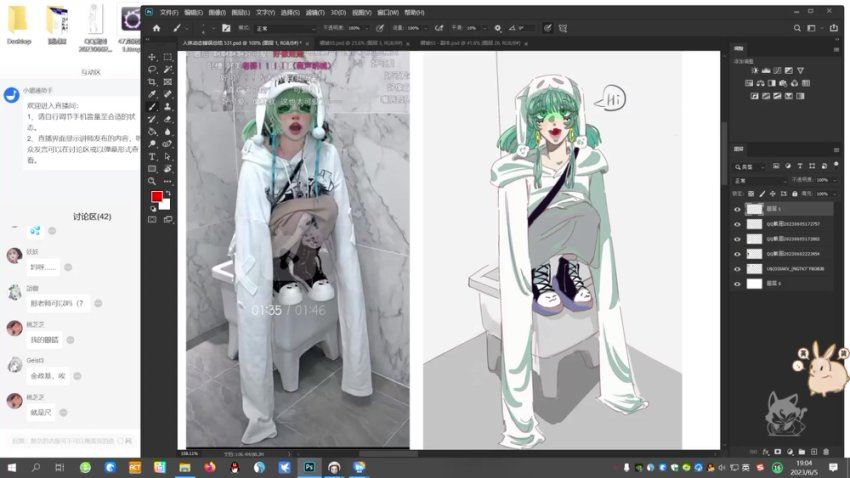Open the 滤镜(T) menu
This screenshot has width=850, height=478.
(315, 12)
